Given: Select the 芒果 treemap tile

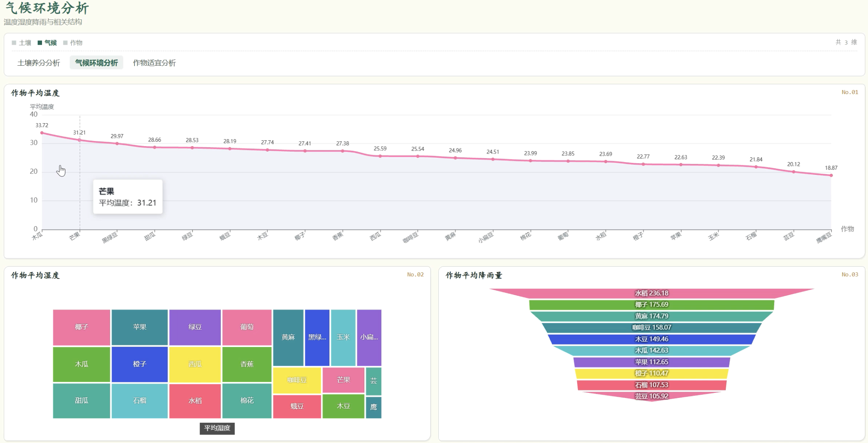Looking at the screenshot, I should [x=343, y=380].
